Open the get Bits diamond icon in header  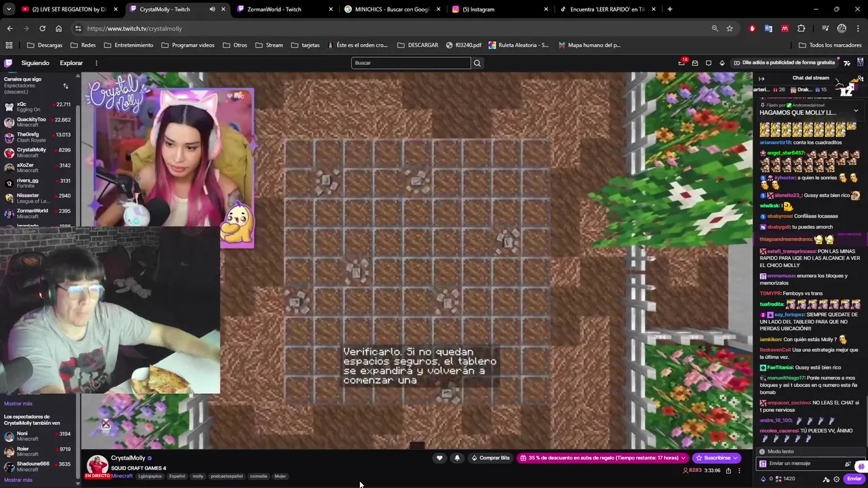click(722, 63)
